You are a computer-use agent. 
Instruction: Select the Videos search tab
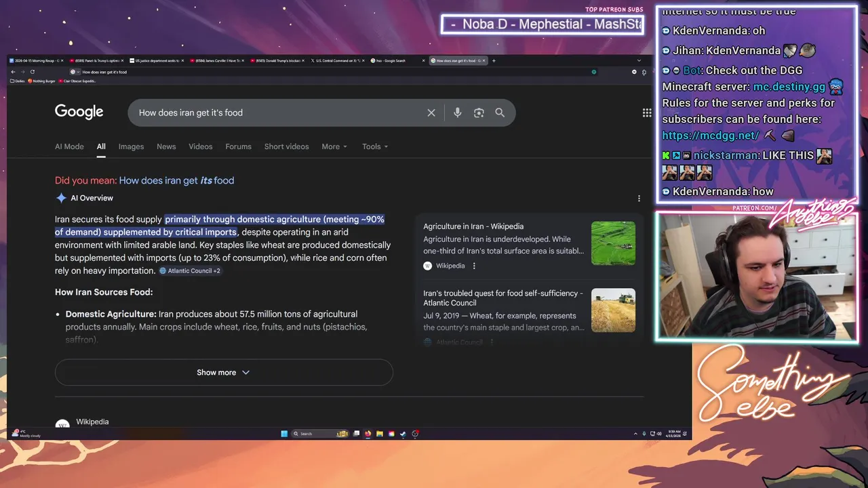[x=201, y=146]
